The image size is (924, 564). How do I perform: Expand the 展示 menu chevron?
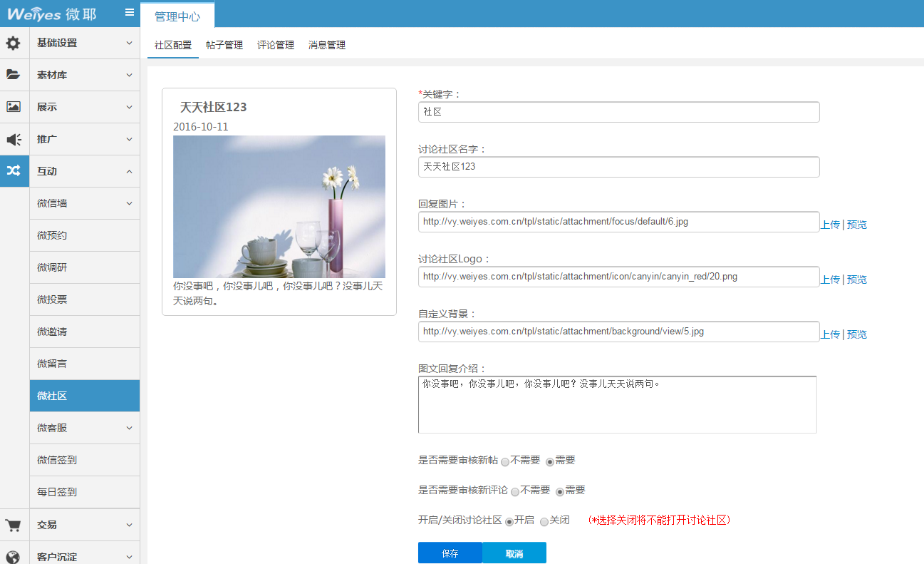129,107
